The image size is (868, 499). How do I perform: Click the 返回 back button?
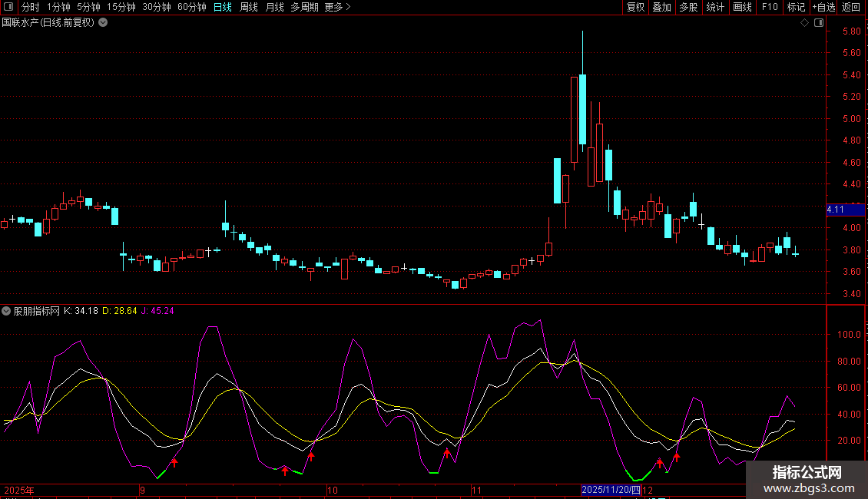click(851, 8)
